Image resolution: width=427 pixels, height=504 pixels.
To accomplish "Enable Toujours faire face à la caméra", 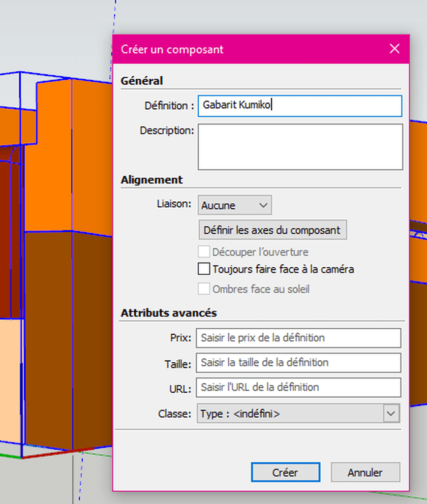I will click(x=204, y=269).
